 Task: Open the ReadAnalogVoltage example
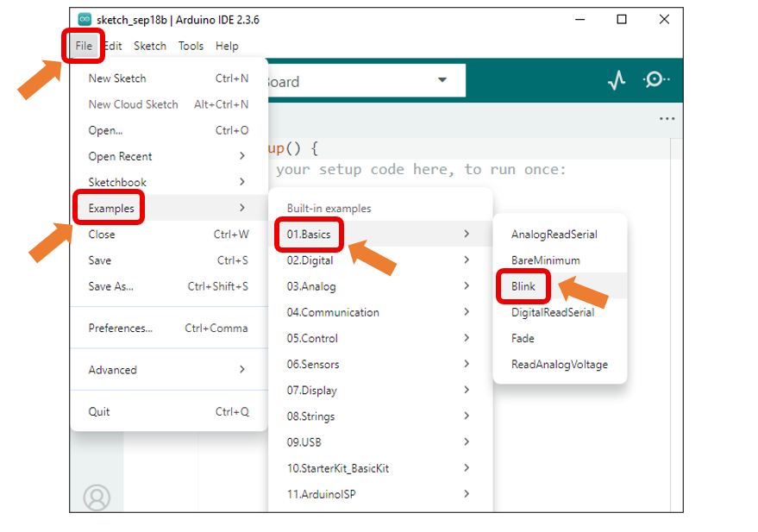coord(560,365)
